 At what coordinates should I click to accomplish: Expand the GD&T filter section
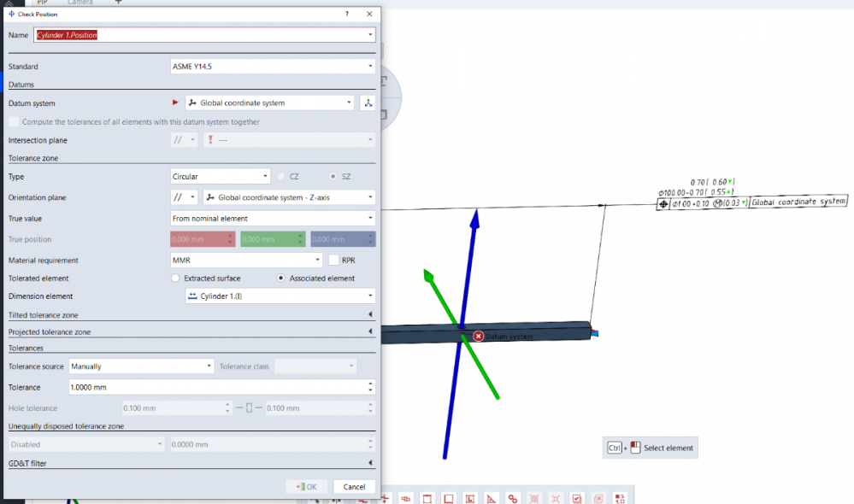click(370, 463)
